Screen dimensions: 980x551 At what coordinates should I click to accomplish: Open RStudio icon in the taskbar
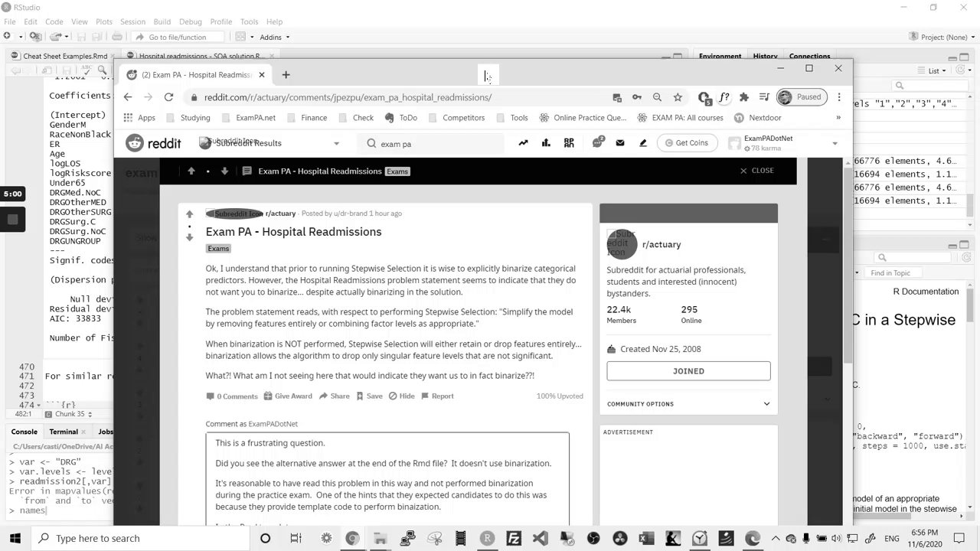[487, 538]
